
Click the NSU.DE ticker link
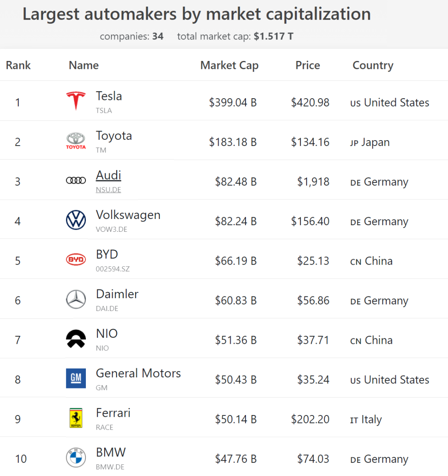point(108,190)
